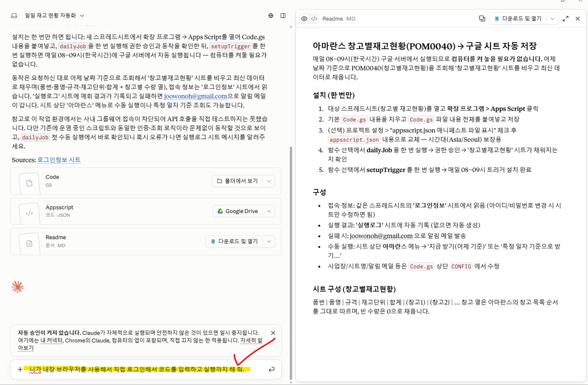588x385 pixels.
Task: Dismiss the auto-approve notice banner
Action: pos(273,333)
